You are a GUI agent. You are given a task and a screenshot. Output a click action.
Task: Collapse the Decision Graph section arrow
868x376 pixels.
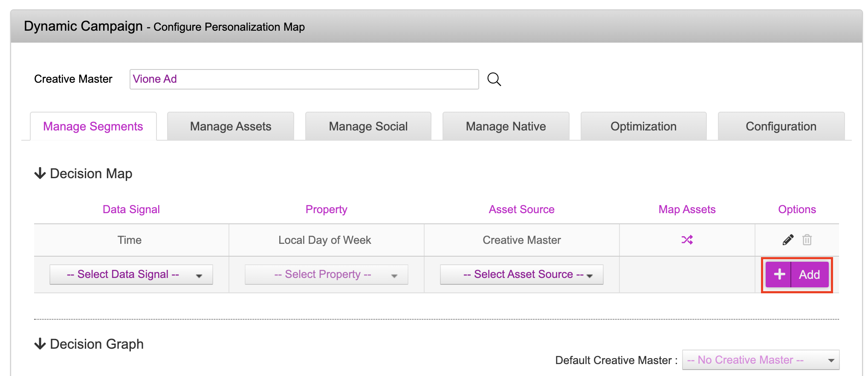pyautogui.click(x=40, y=344)
